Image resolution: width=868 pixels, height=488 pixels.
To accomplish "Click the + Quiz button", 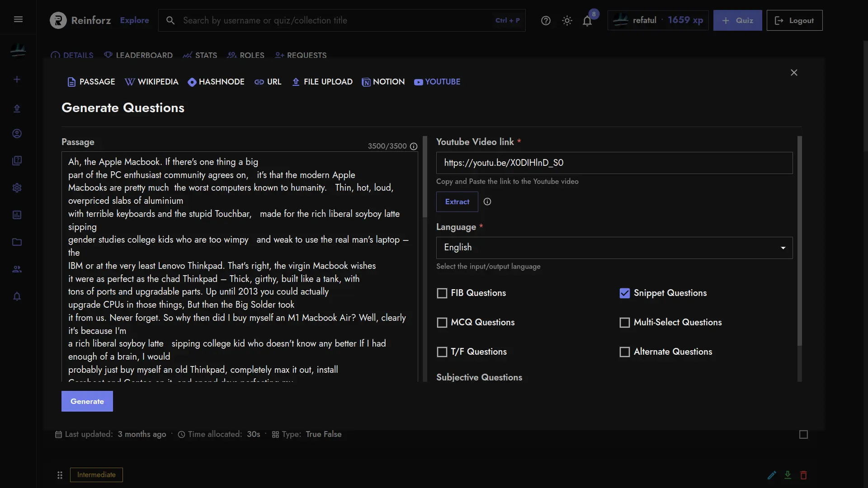I will tap(737, 20).
